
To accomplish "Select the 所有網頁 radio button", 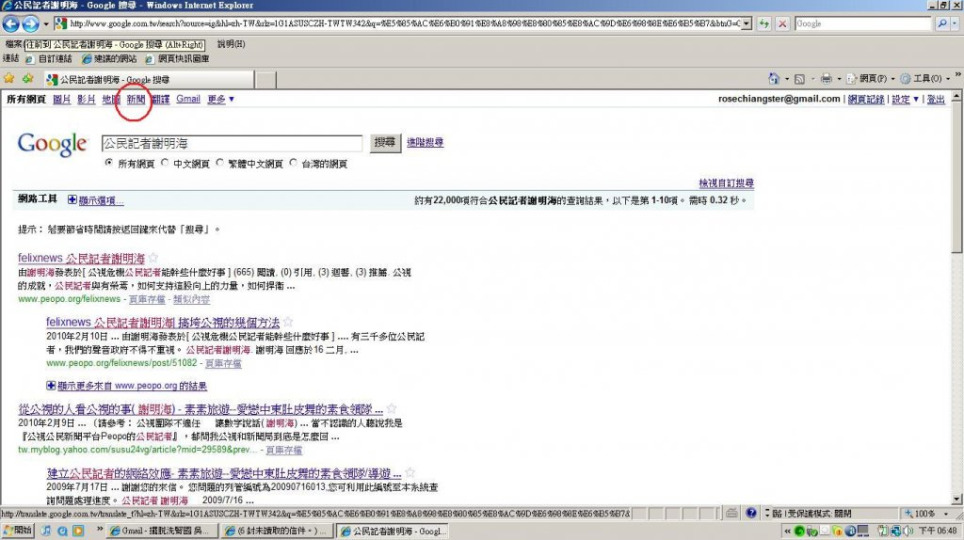I will pos(109,163).
